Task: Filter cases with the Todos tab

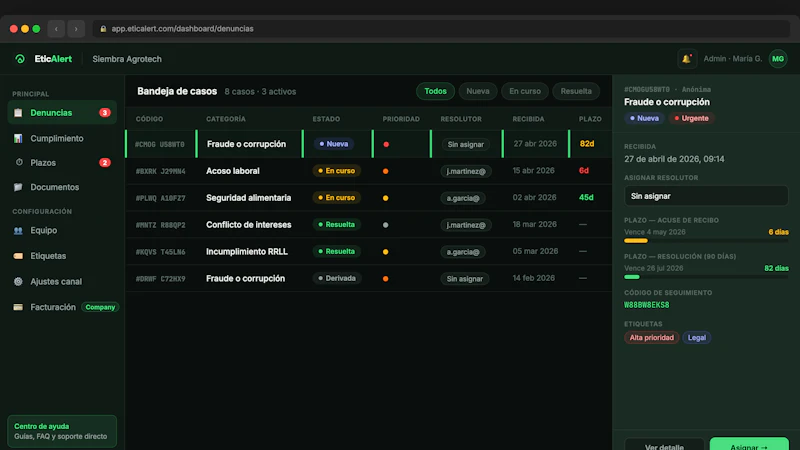Action: pyautogui.click(x=435, y=91)
